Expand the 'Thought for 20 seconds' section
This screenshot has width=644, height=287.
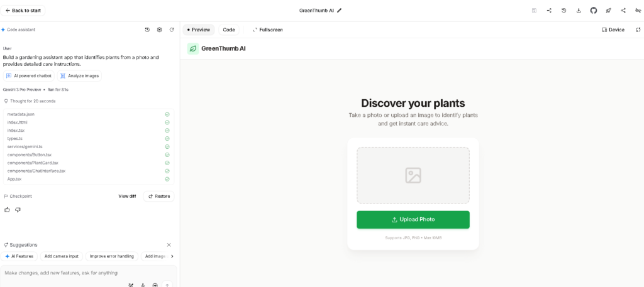tap(31, 101)
